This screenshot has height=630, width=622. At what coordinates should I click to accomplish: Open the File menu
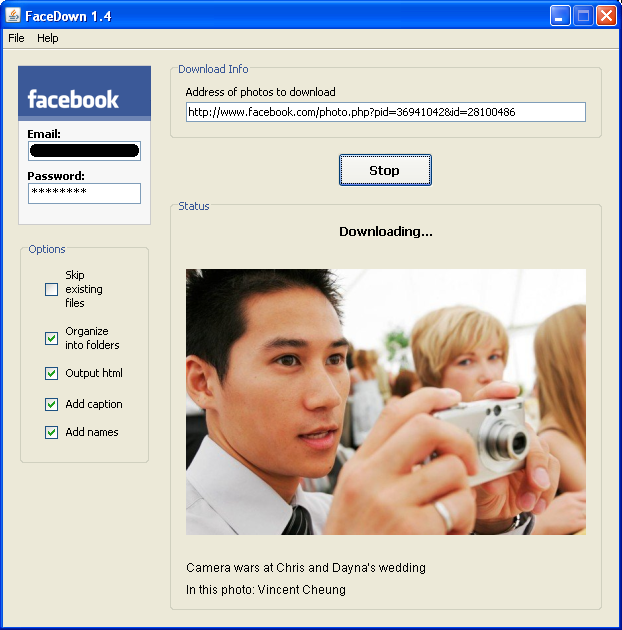(16, 38)
